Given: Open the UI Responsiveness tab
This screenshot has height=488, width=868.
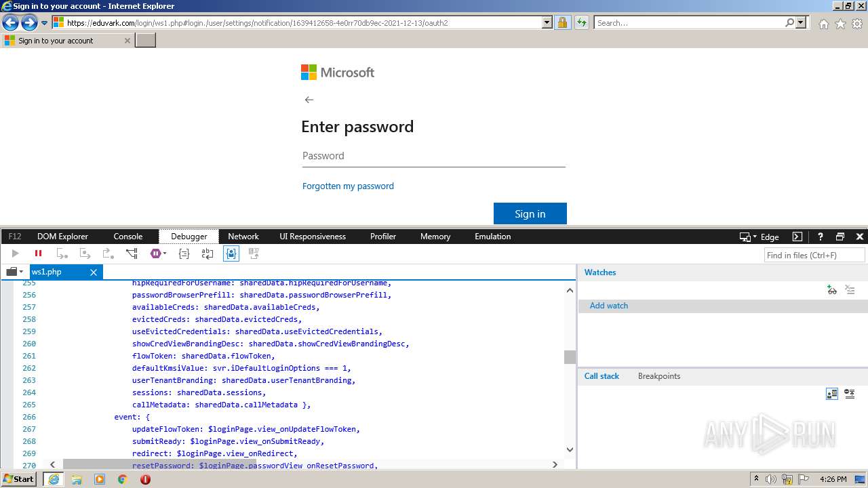Looking at the screenshot, I should [x=313, y=237].
